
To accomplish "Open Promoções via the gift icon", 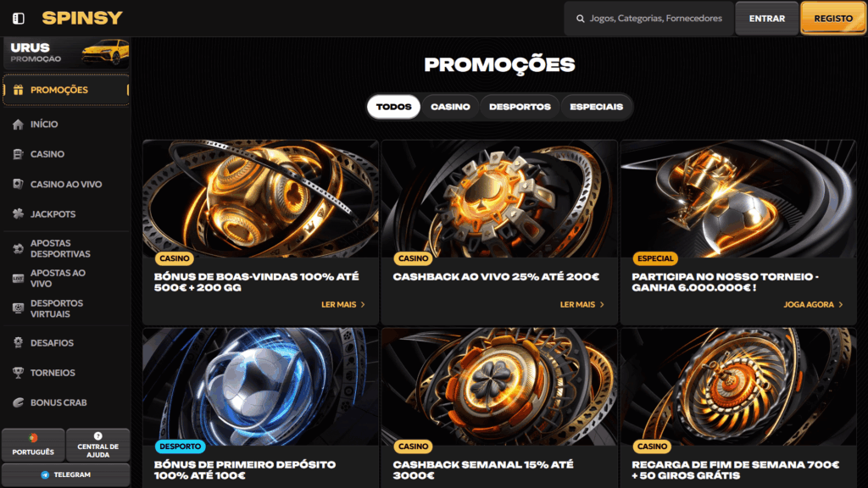I will click(19, 90).
